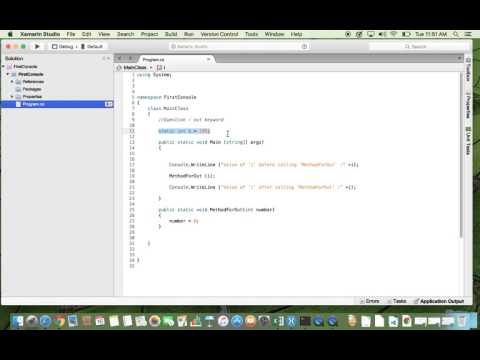Expand the References folder
Viewport: 480px width, 360px height.
point(12,82)
